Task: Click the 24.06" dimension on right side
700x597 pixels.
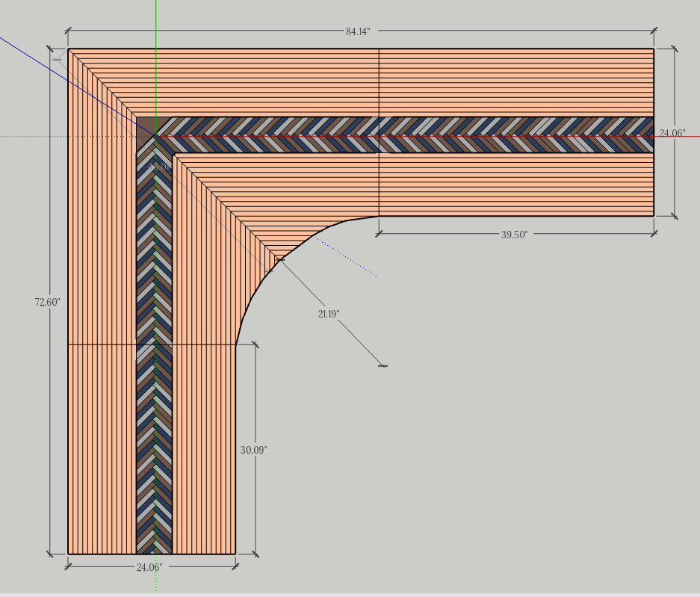Action: coord(672,133)
